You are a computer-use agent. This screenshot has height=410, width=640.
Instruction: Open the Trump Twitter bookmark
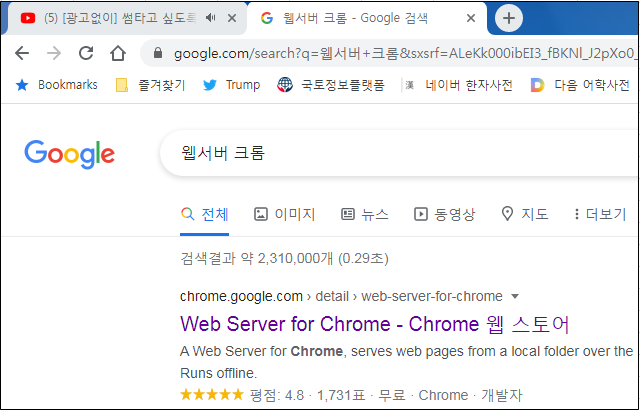click(x=231, y=85)
